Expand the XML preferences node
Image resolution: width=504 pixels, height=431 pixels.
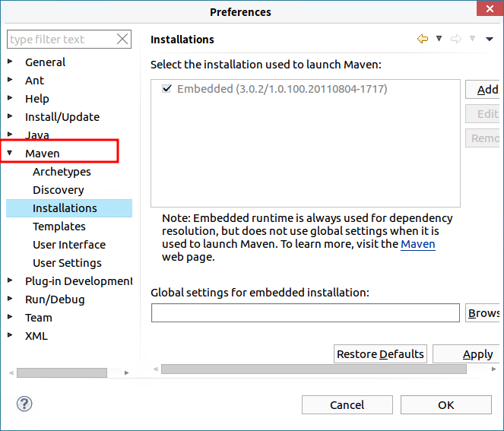tap(10, 335)
